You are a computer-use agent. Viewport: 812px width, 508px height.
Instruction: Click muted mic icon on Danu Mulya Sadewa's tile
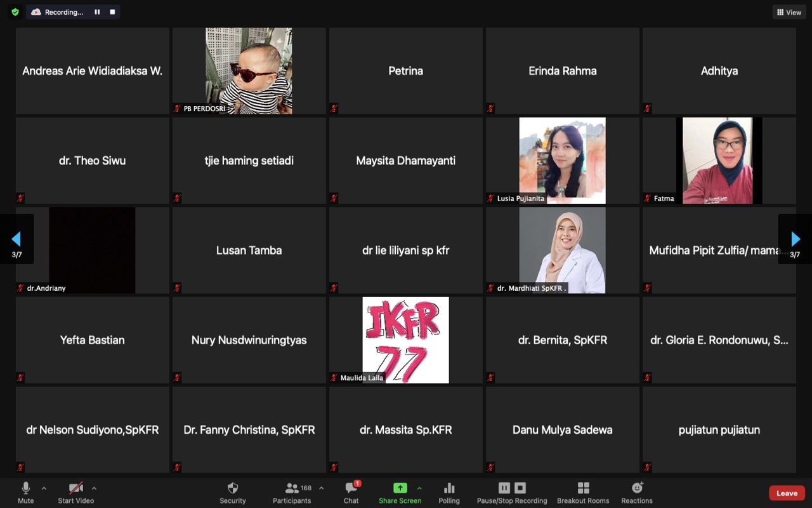490,467
